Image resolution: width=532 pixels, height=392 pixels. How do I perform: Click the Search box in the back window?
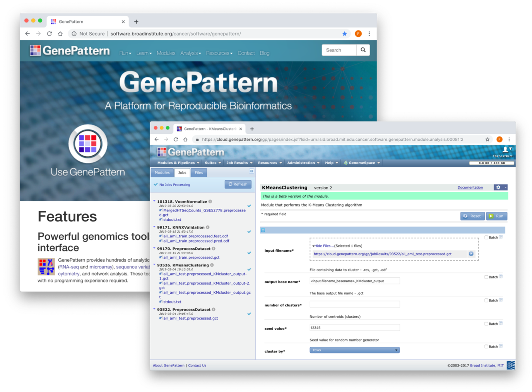(339, 50)
